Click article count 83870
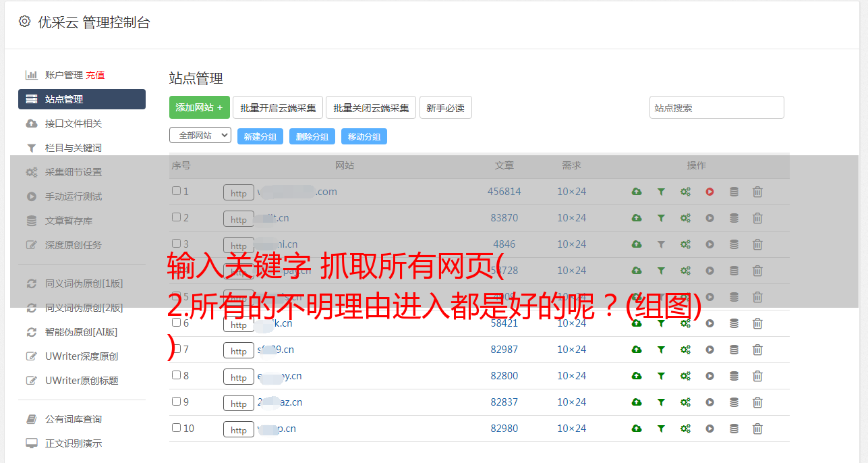868x463 pixels. click(x=504, y=218)
